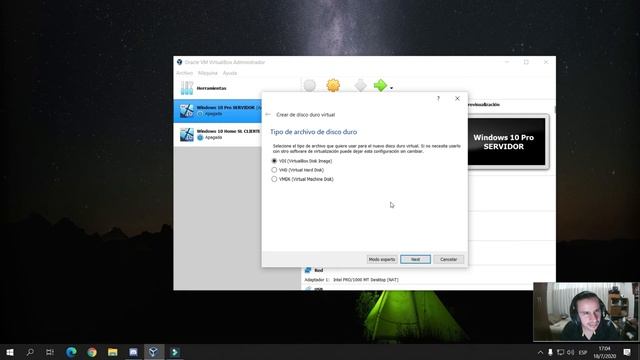Screen dimensions: 640x360
Task: Select the Windows 10 Home SL CLIENTE machine
Action: click(217, 134)
